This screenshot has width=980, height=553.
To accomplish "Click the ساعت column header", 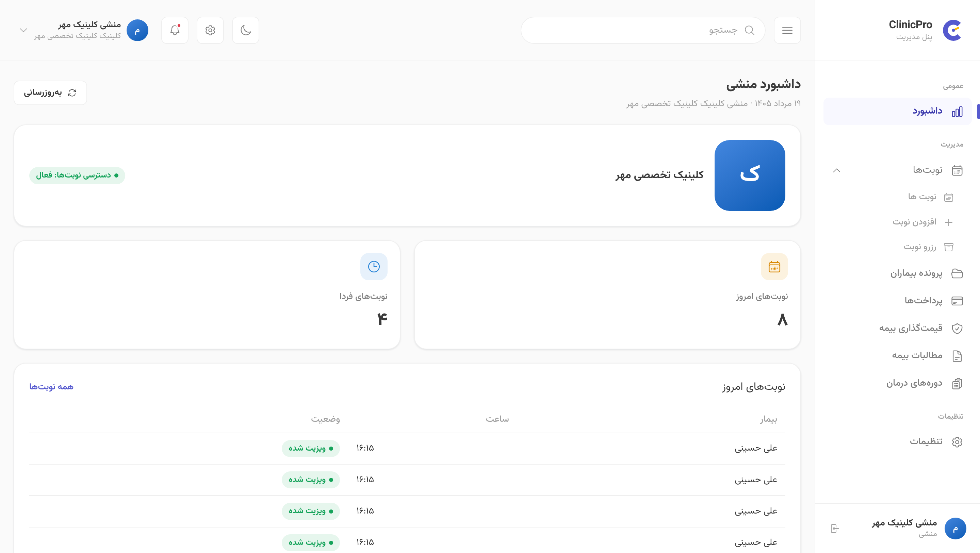I will pos(497,419).
